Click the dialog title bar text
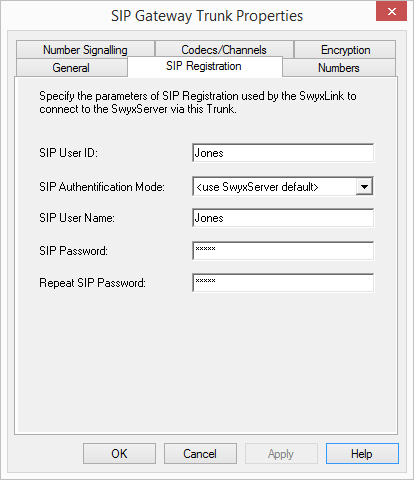This screenshot has height=480, width=414. coord(207,16)
